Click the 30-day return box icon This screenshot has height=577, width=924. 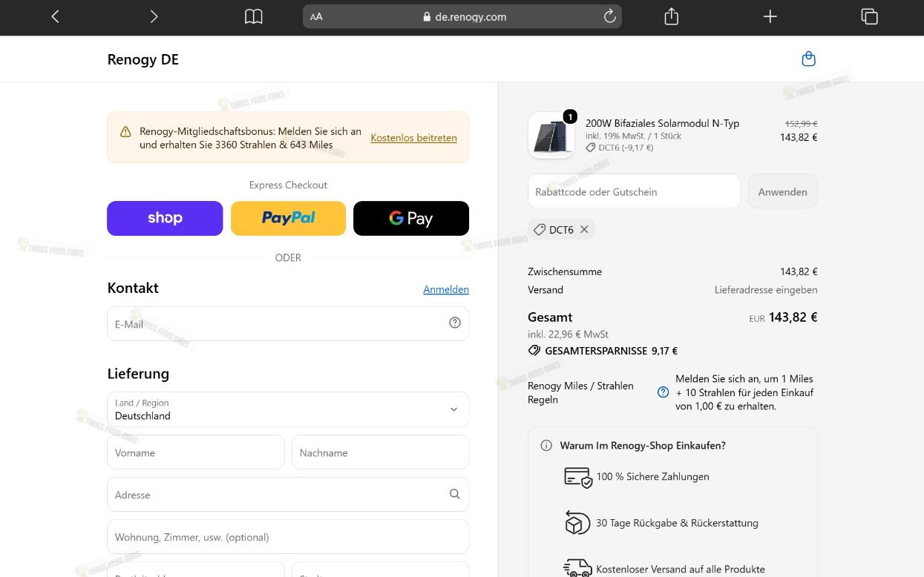coord(578,523)
